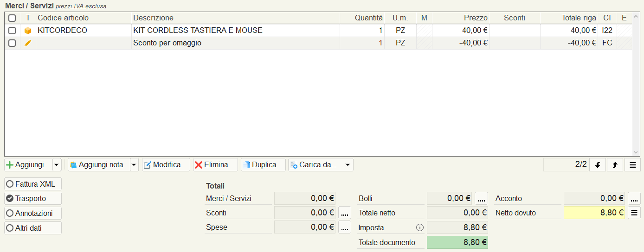644x252 pixels.
Task: Open the KITCORDECO article link
Action: coord(62,31)
